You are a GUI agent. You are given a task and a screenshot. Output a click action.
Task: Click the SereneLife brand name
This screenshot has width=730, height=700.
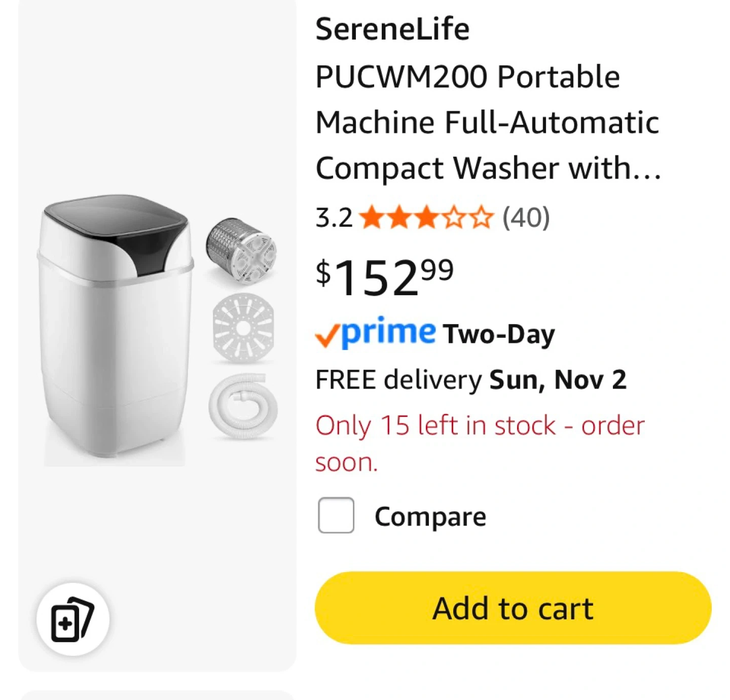click(392, 29)
